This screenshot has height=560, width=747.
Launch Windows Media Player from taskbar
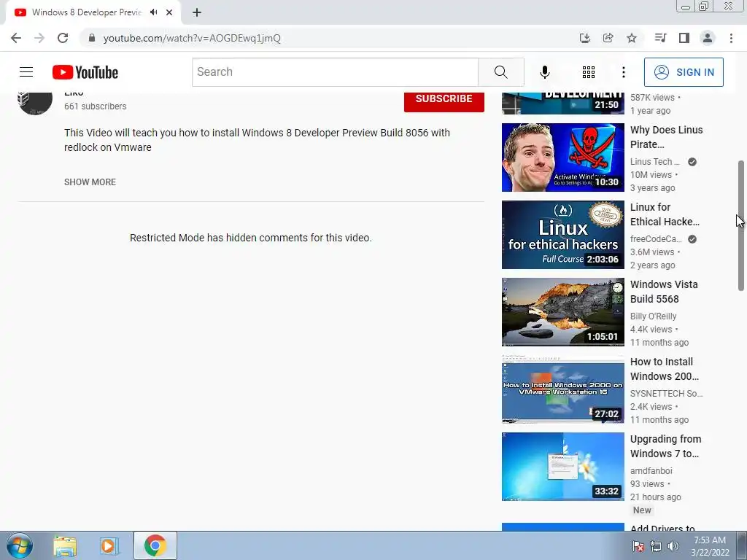point(109,546)
